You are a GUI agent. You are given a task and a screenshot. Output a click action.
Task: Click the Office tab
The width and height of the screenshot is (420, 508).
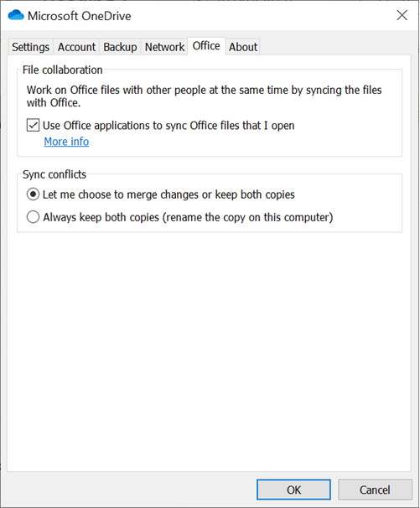tap(206, 46)
